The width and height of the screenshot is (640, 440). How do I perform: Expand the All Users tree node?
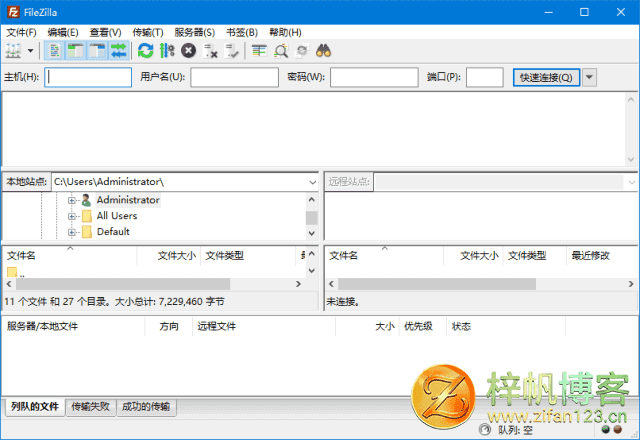coord(71,216)
